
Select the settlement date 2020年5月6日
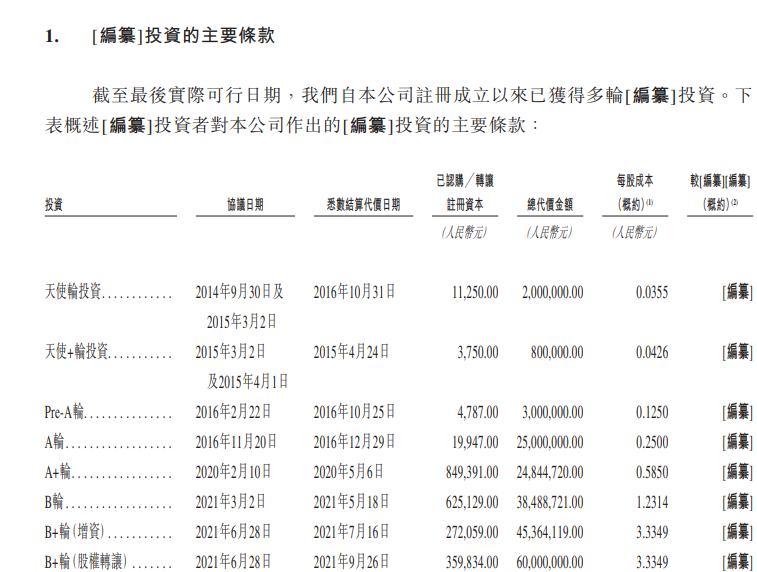pyautogui.click(x=349, y=471)
